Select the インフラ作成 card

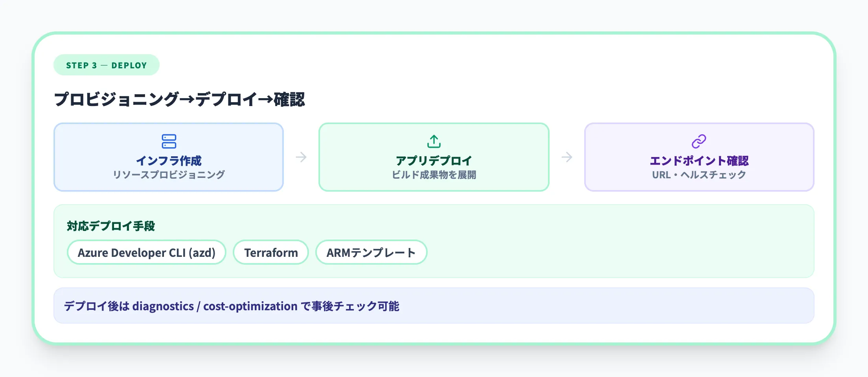[169, 157]
